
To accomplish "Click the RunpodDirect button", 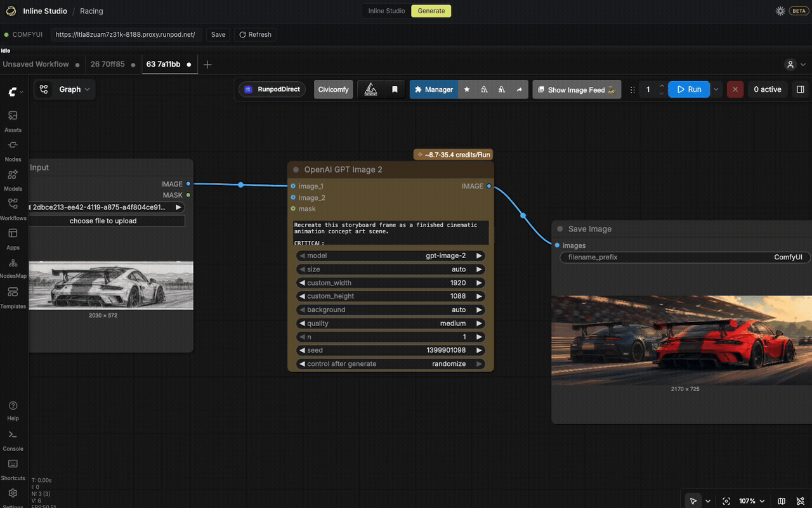I will pyautogui.click(x=272, y=89).
